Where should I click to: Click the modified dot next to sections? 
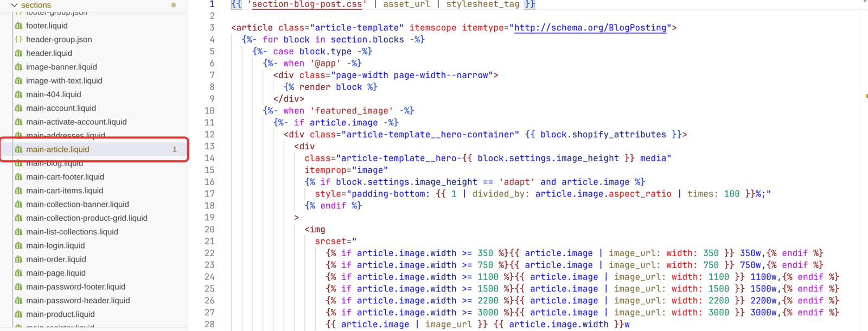(174, 5)
